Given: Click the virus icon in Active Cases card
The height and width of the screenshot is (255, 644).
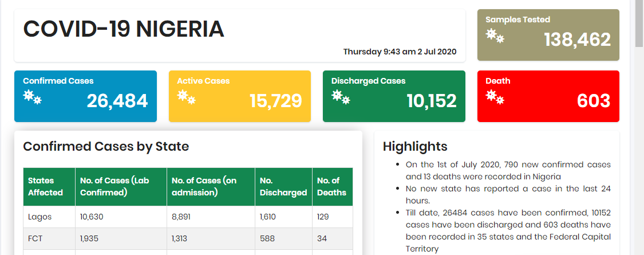Looking at the screenshot, I should coord(187,97).
